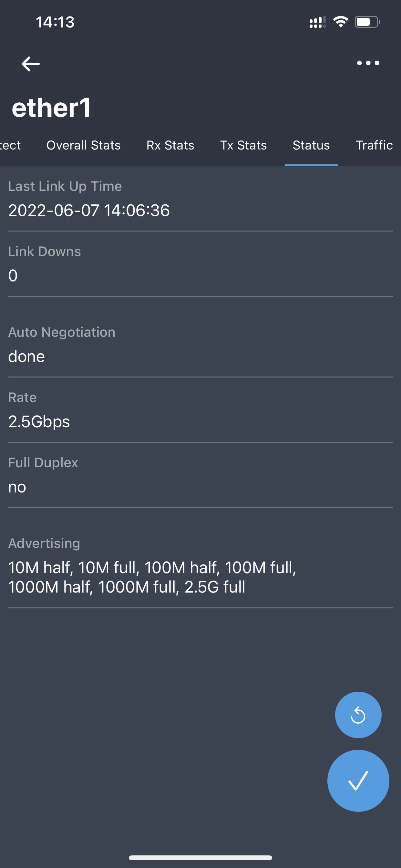This screenshot has height=868, width=401.
Task: Tap the ether1 interface title
Action: 51,108
